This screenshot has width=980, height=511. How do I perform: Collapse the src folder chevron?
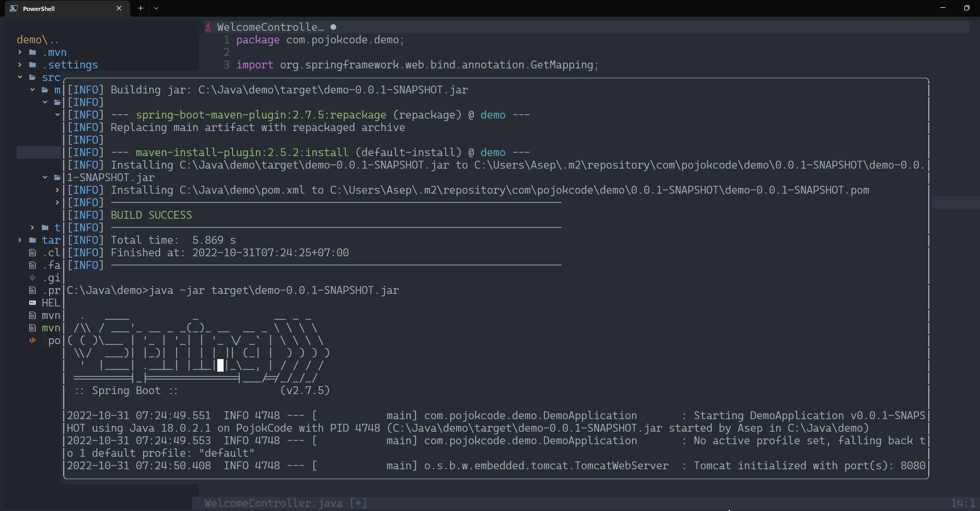[x=20, y=77]
